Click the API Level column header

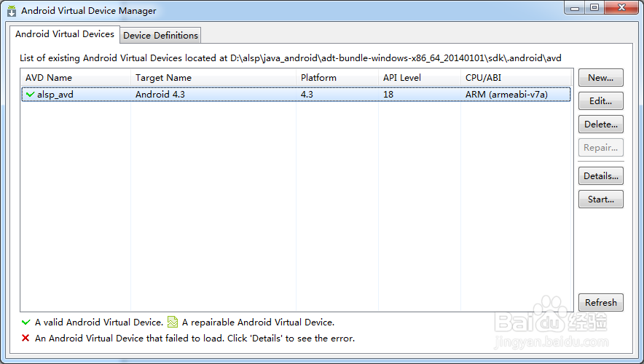tap(420, 78)
